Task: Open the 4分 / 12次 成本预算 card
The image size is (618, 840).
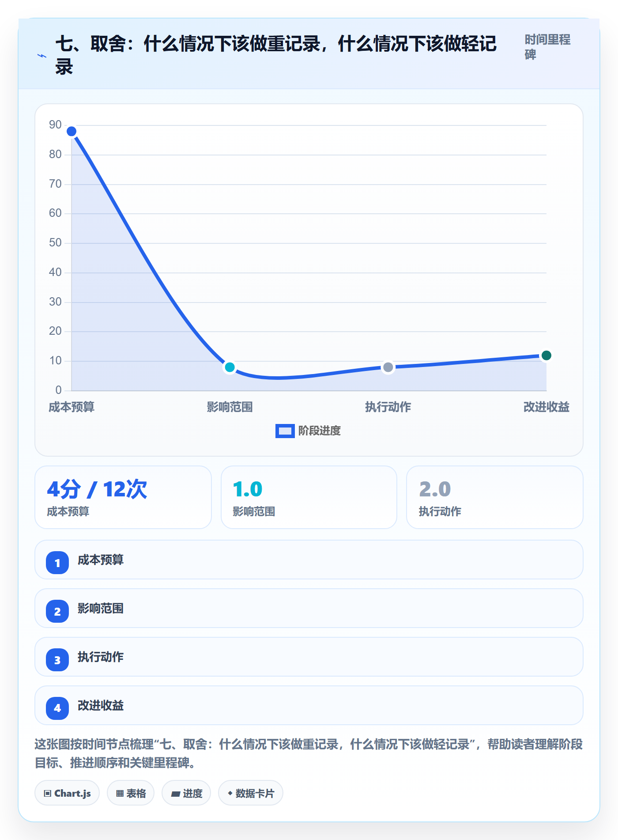Action: tap(123, 497)
